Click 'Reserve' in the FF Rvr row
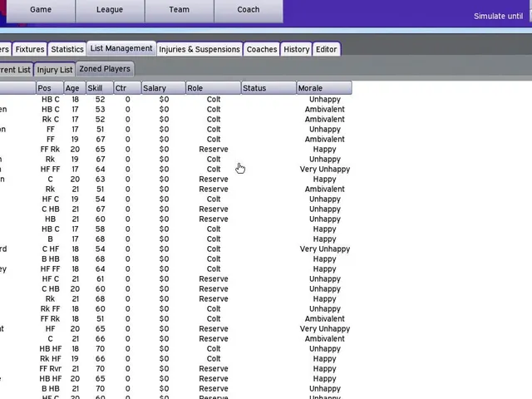 [x=214, y=369]
